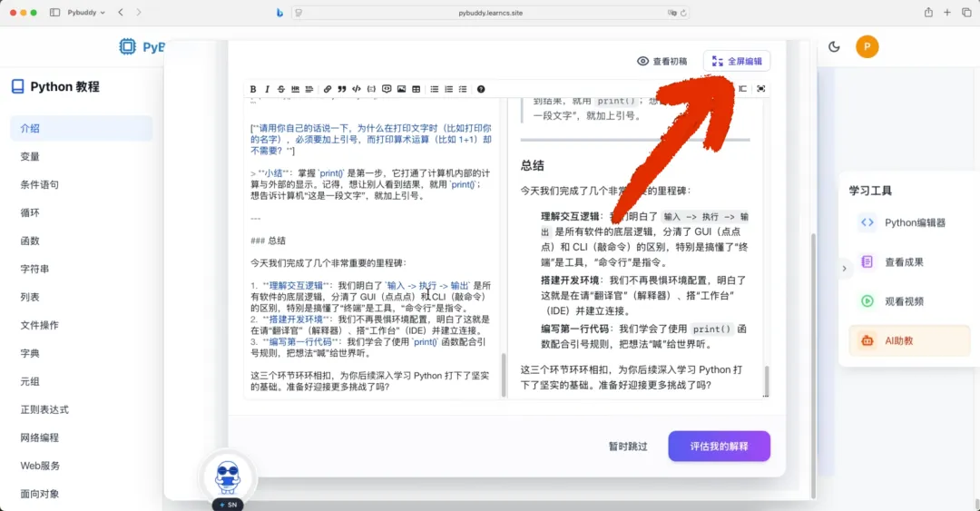Screen dimensions: 980x511
Task: Insert an unordered bullet list
Action: click(x=435, y=89)
